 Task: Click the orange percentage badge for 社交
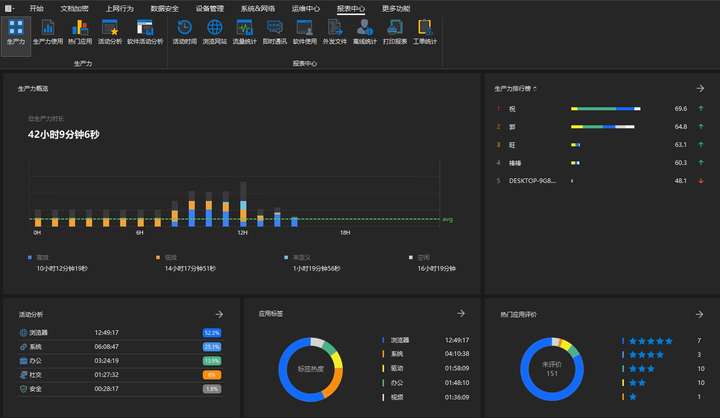pyautogui.click(x=212, y=375)
